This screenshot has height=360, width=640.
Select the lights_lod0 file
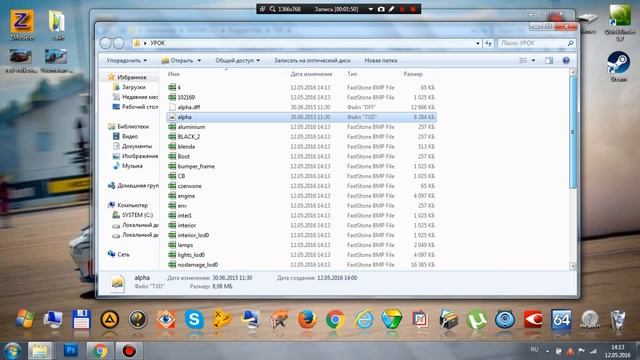302,255
